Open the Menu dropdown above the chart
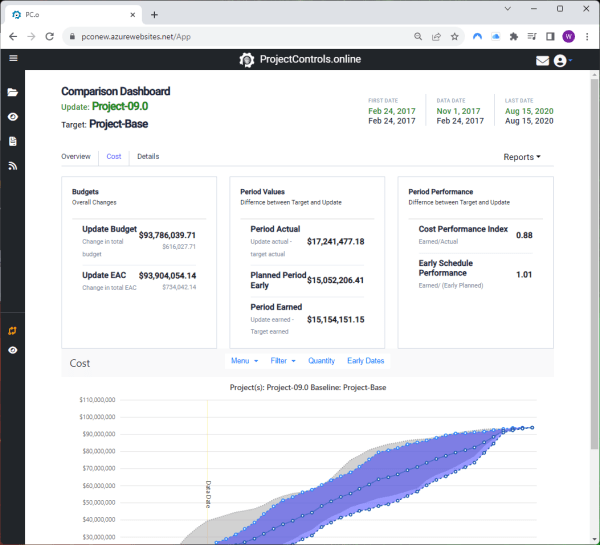Image resolution: width=600 pixels, height=545 pixels. pos(244,361)
